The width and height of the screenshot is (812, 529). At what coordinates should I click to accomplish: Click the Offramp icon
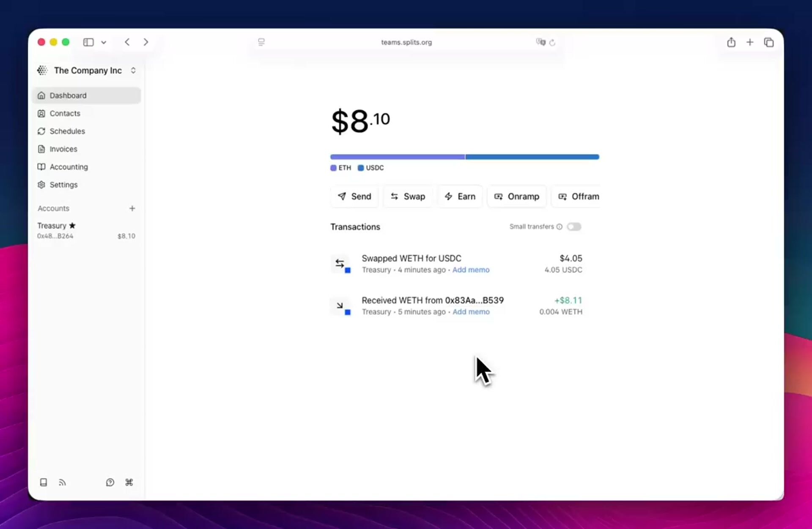pyautogui.click(x=562, y=196)
